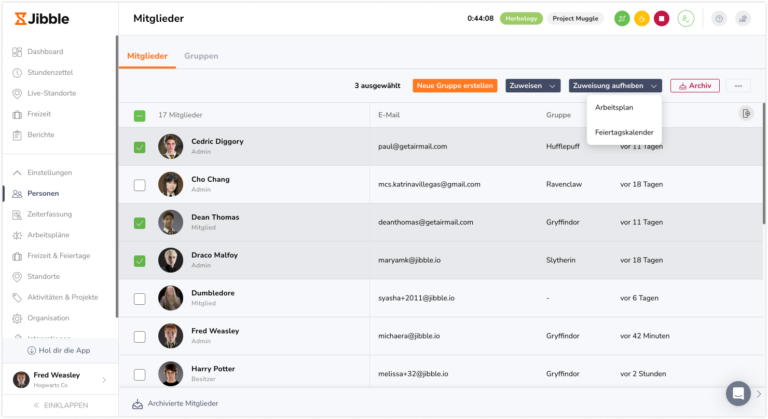Click the sidebar scrollbar
This screenshot has height=419, width=768.
click(x=117, y=176)
